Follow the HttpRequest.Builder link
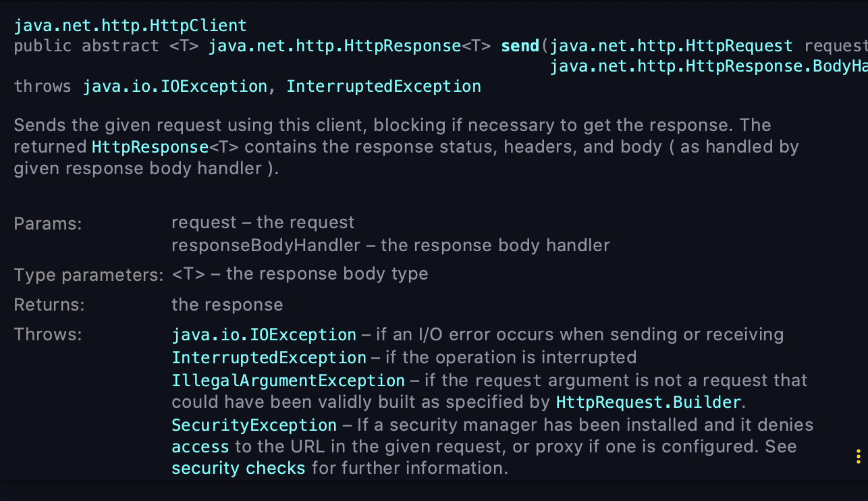The image size is (868, 501). click(649, 402)
